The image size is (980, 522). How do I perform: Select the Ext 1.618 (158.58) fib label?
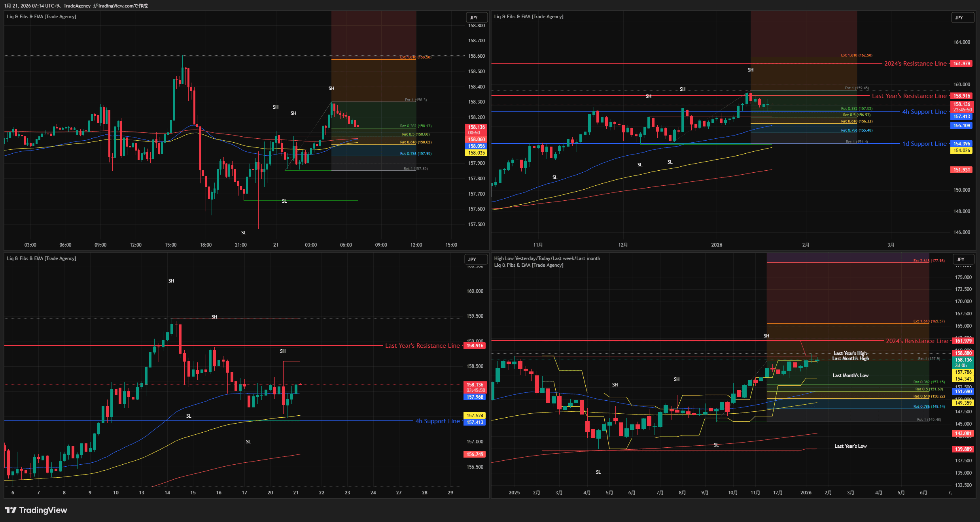pyautogui.click(x=415, y=57)
